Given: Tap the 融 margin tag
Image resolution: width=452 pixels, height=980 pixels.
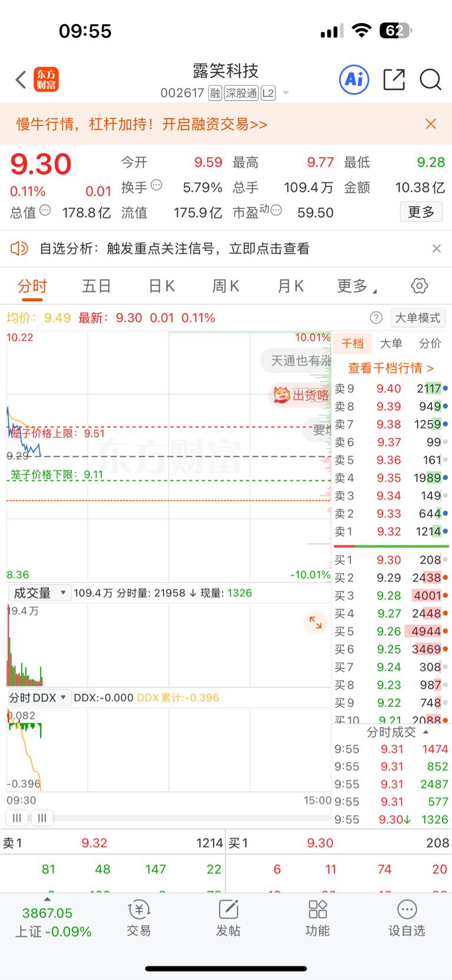Looking at the screenshot, I should click(x=215, y=93).
